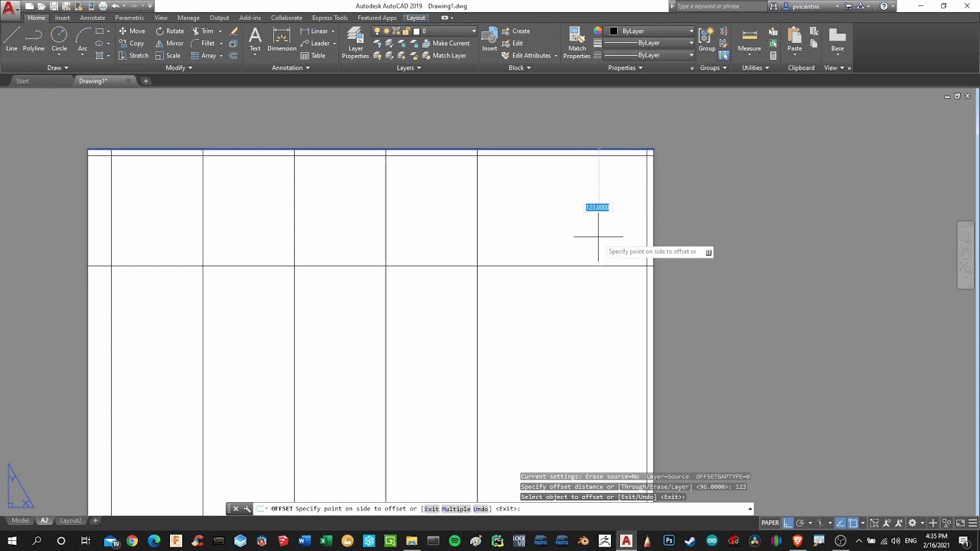Open the object color wheel icon
The height and width of the screenshot is (551, 980).
point(598,31)
